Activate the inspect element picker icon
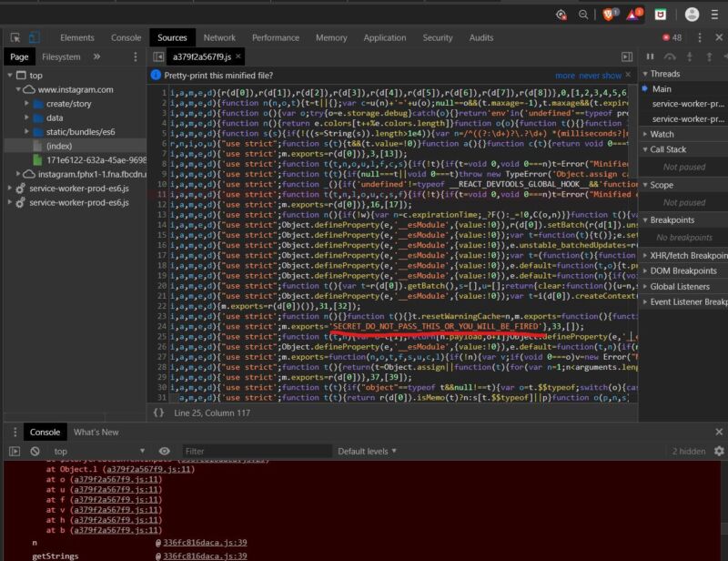Image resolution: width=728 pixels, height=561 pixels. tap(13, 37)
